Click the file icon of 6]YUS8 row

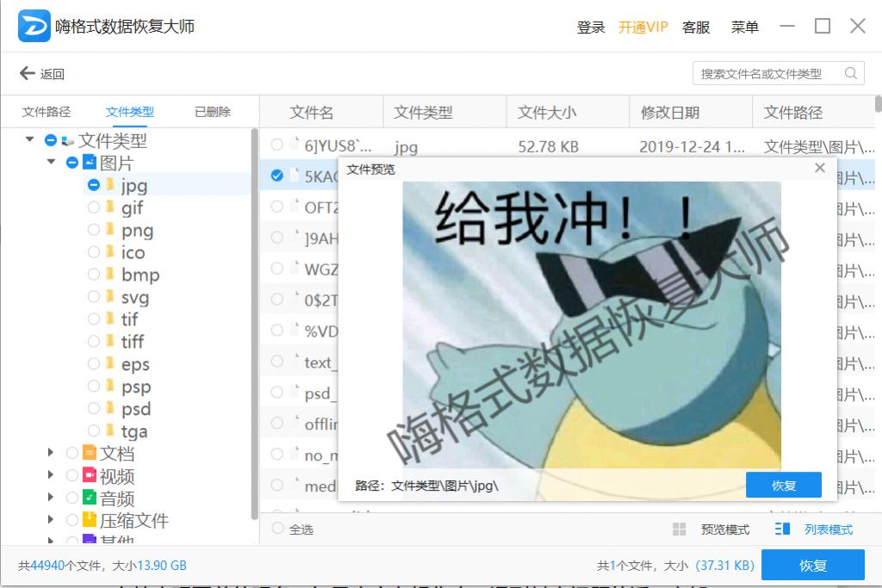click(294, 145)
